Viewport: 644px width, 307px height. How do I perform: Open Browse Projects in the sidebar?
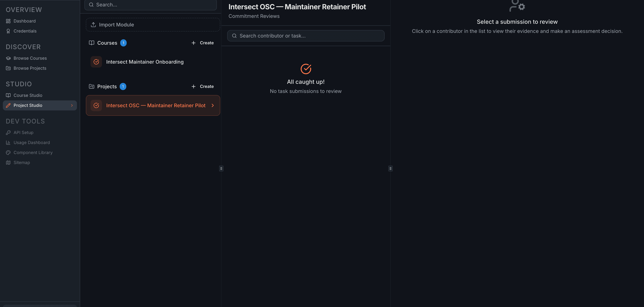click(x=30, y=68)
